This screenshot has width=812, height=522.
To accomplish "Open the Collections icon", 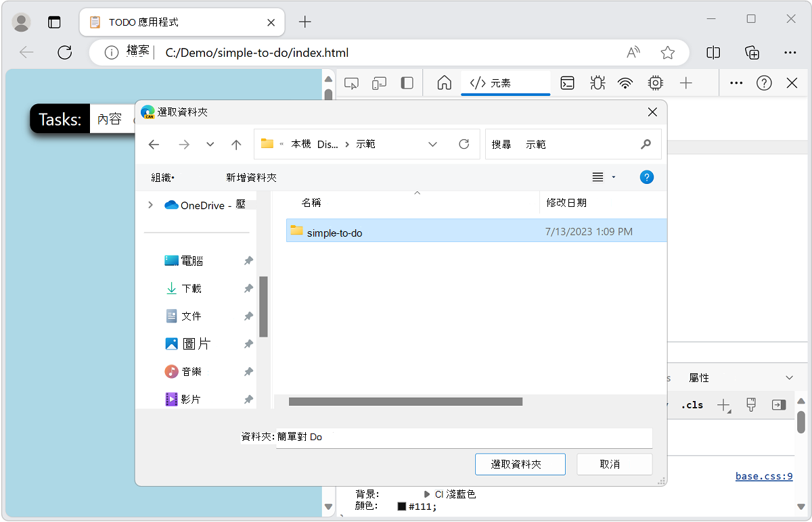I will (752, 53).
